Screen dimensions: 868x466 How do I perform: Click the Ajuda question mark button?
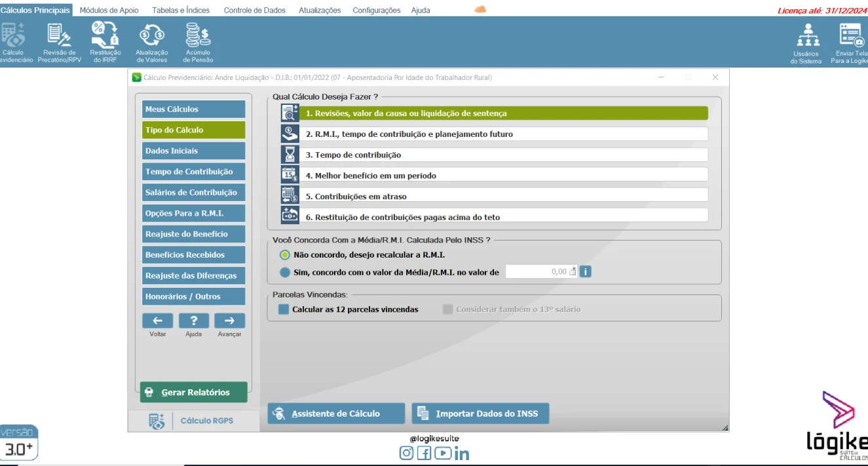tap(193, 320)
